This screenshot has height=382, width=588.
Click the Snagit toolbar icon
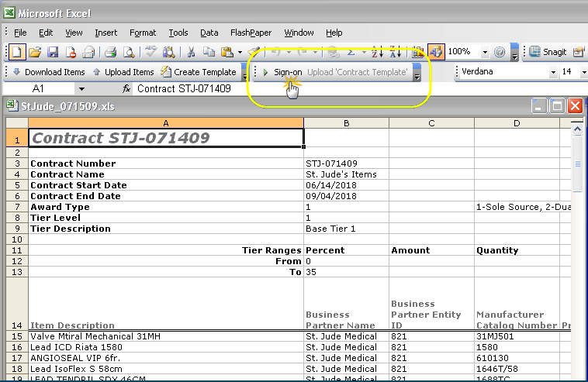(546, 52)
